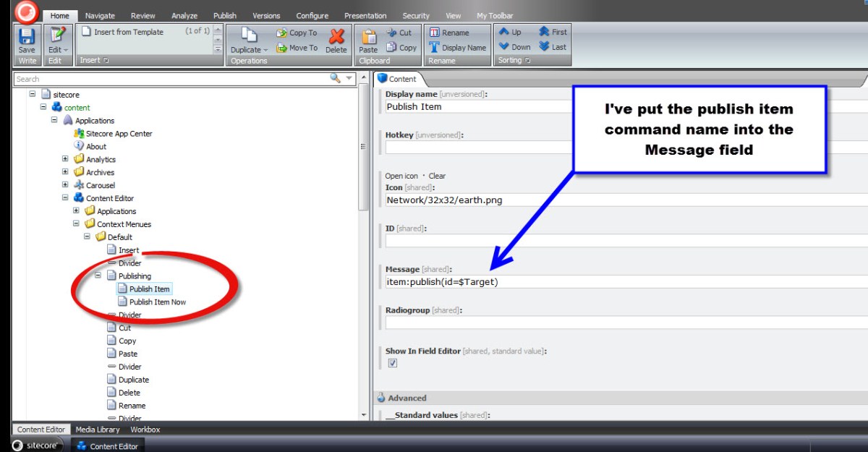Image resolution: width=868 pixels, height=452 pixels.
Task: Collapse the Advanced section
Action: pyautogui.click(x=380, y=398)
